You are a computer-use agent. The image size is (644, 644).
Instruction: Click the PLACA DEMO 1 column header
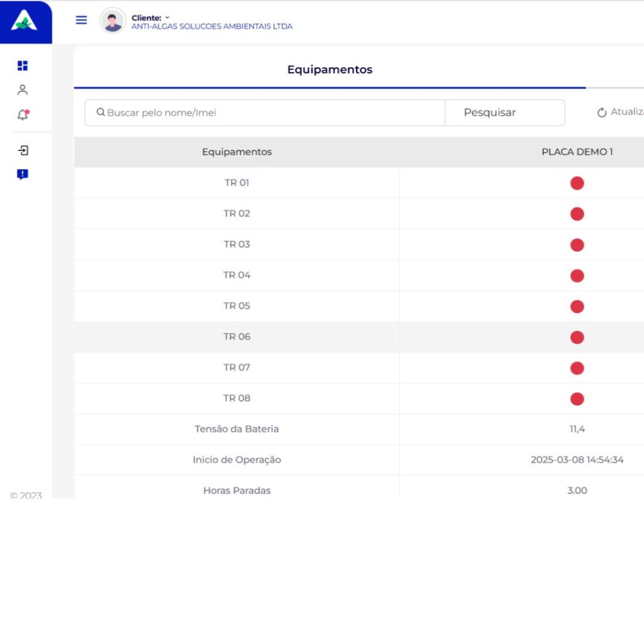coord(577,152)
